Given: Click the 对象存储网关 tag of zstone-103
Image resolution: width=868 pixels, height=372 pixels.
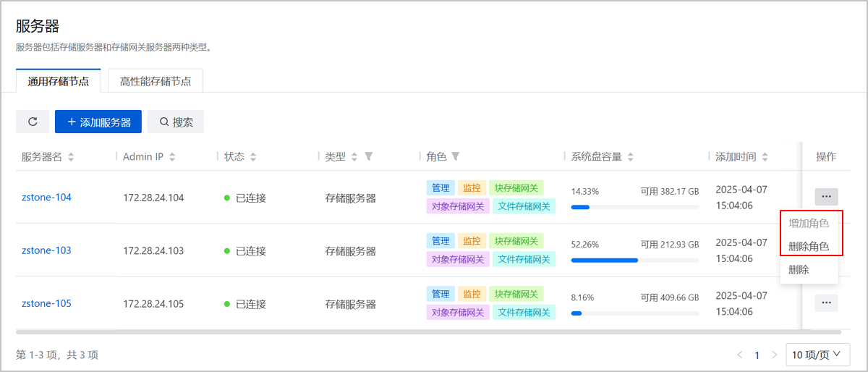Looking at the screenshot, I should (x=458, y=259).
